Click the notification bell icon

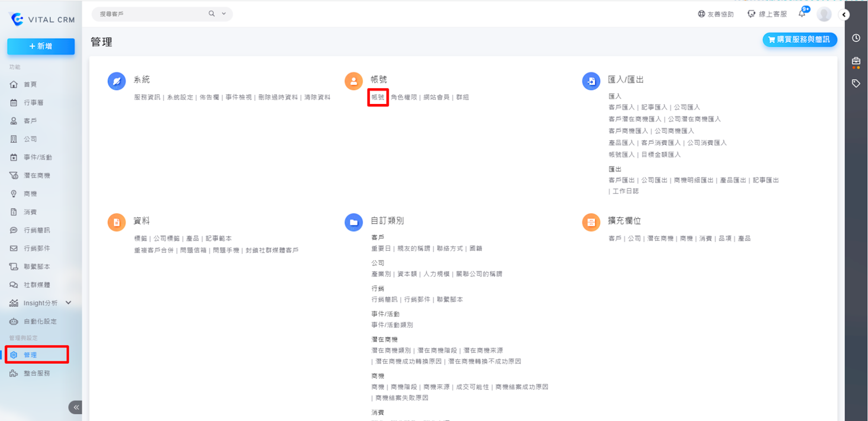point(802,14)
